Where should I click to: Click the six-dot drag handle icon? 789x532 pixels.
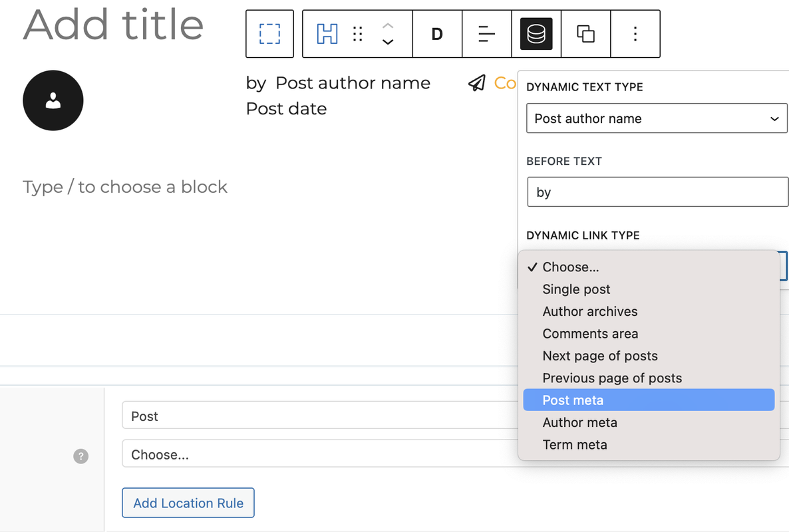click(358, 34)
